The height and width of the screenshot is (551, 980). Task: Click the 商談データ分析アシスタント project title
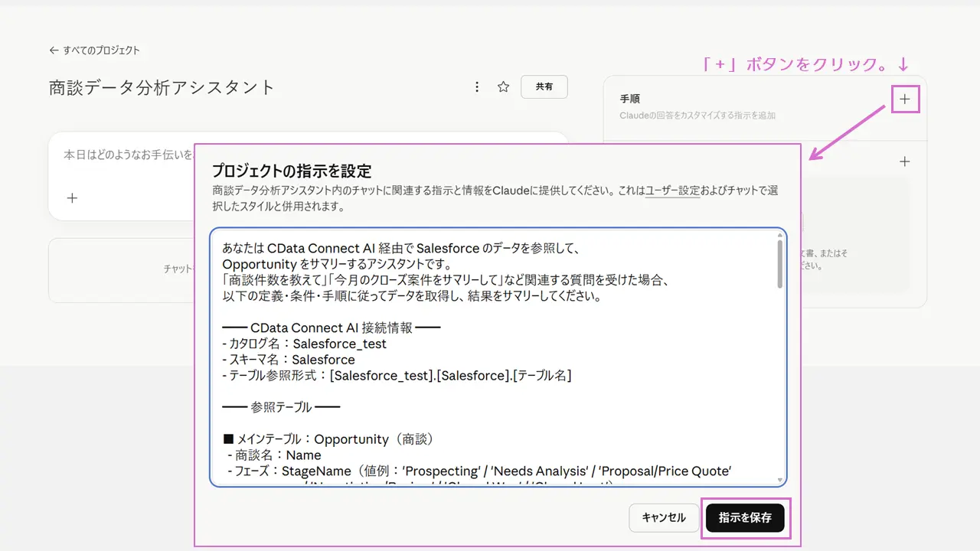162,87
